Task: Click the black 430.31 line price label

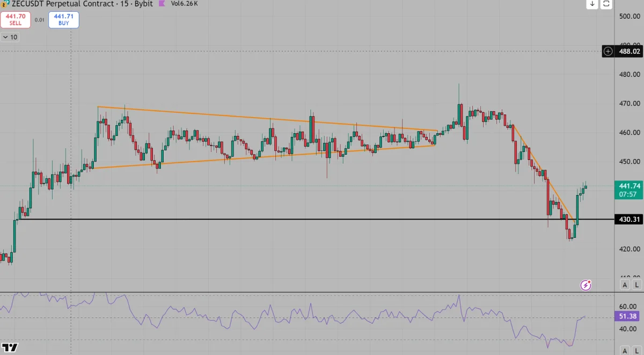Action: (x=629, y=220)
